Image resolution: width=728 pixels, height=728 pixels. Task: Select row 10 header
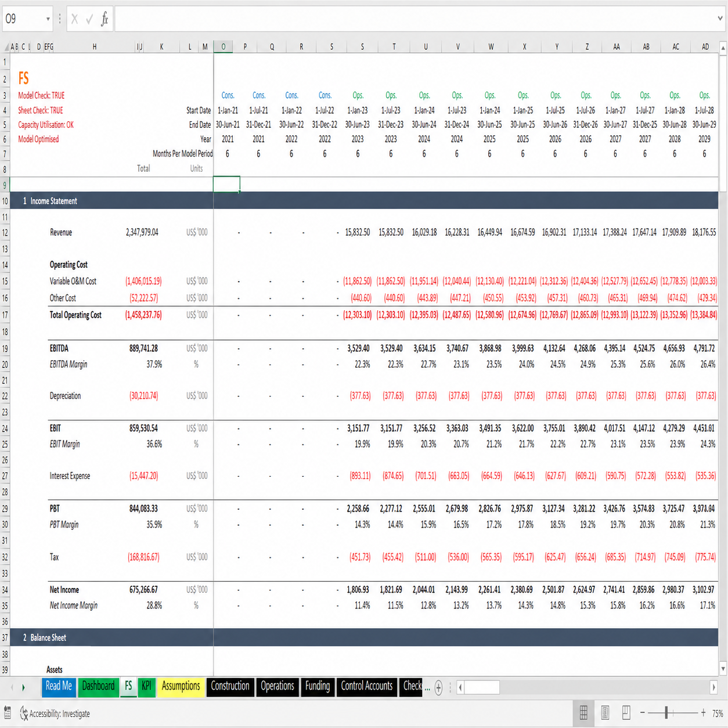click(x=5, y=201)
